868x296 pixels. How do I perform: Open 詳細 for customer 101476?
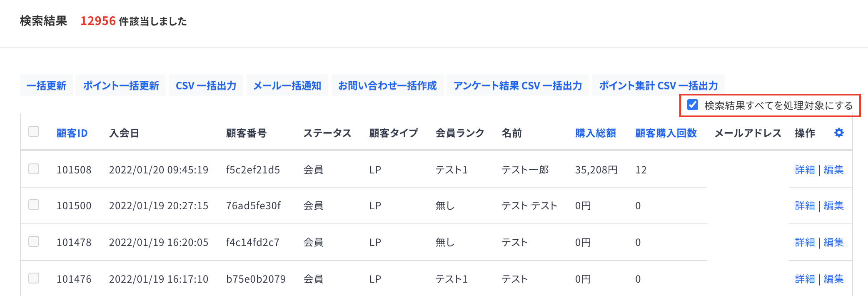[x=805, y=279]
